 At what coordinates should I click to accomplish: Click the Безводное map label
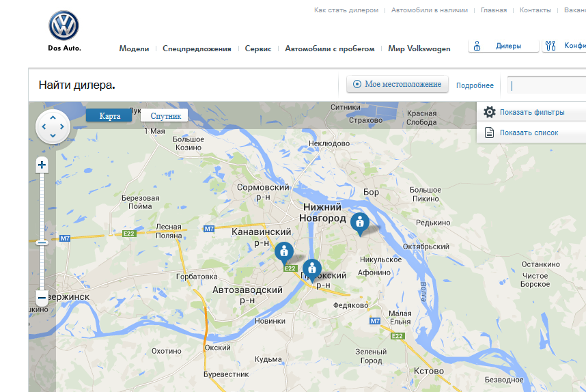504,380
